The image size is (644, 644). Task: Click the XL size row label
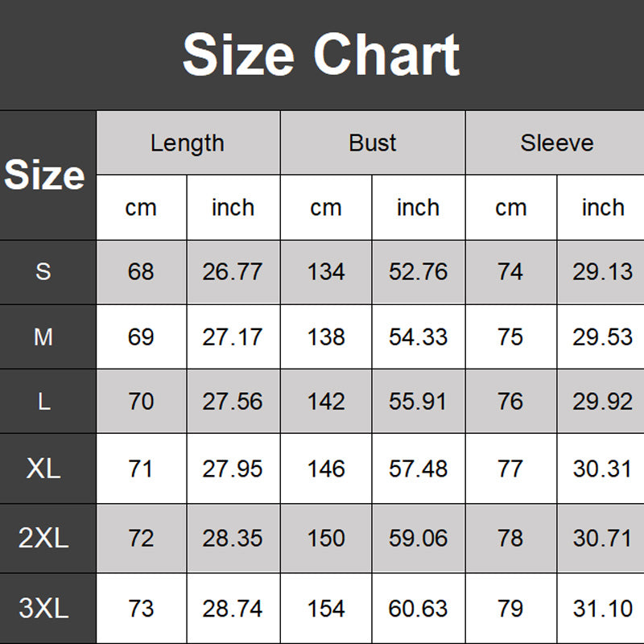click(43, 469)
